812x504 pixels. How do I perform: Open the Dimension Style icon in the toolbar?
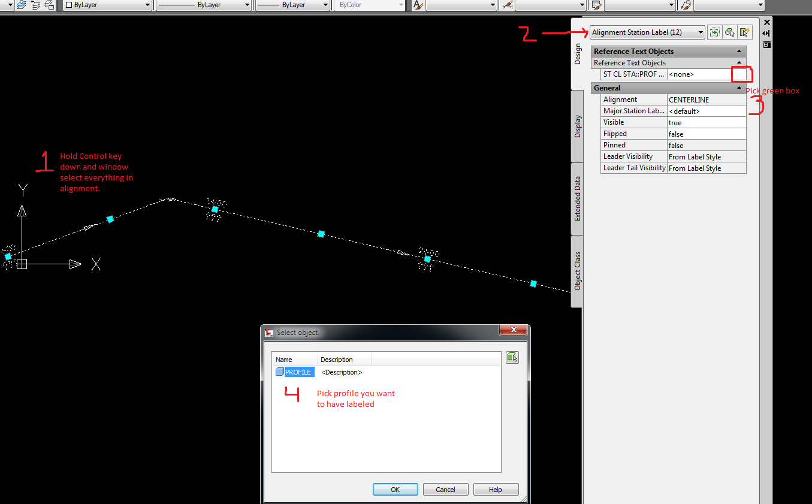click(x=508, y=5)
